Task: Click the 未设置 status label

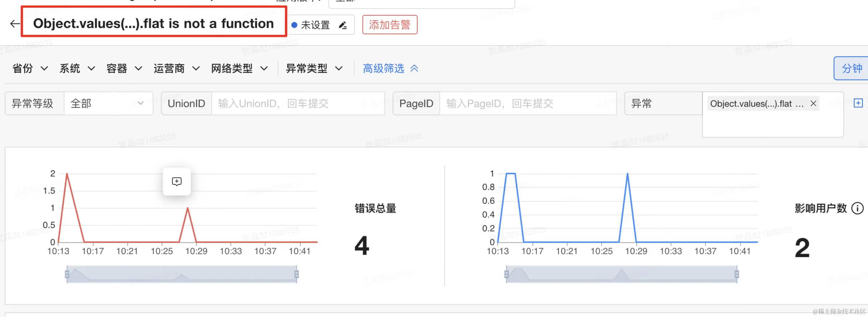Action: (315, 25)
